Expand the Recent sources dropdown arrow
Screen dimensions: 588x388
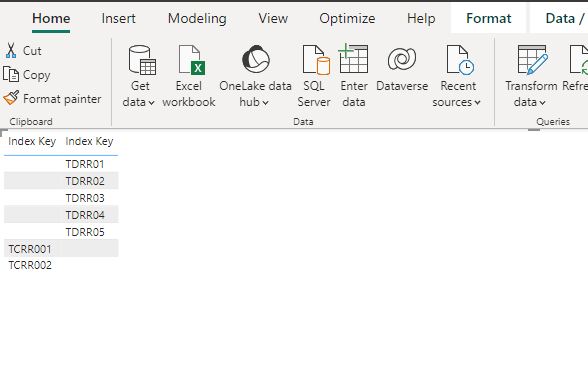[477, 102]
